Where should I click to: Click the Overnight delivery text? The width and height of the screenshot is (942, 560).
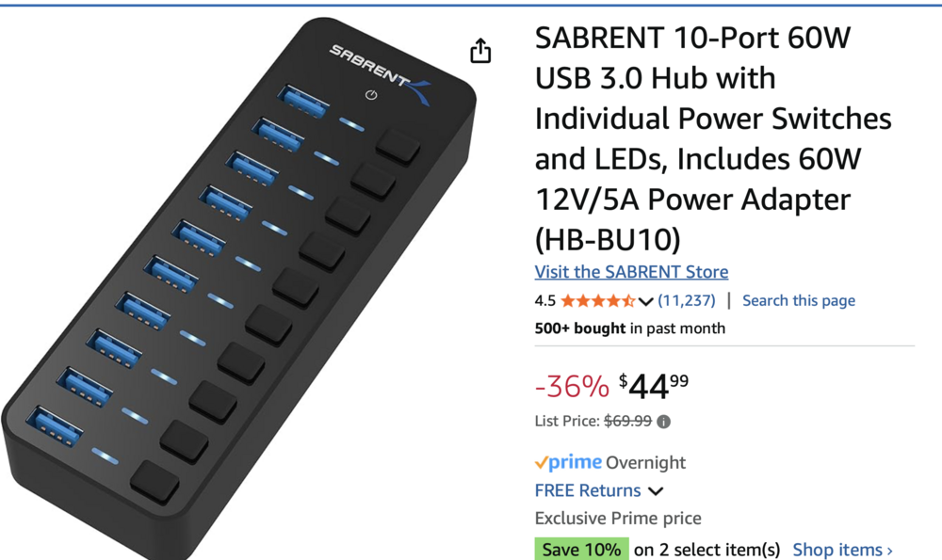click(646, 462)
